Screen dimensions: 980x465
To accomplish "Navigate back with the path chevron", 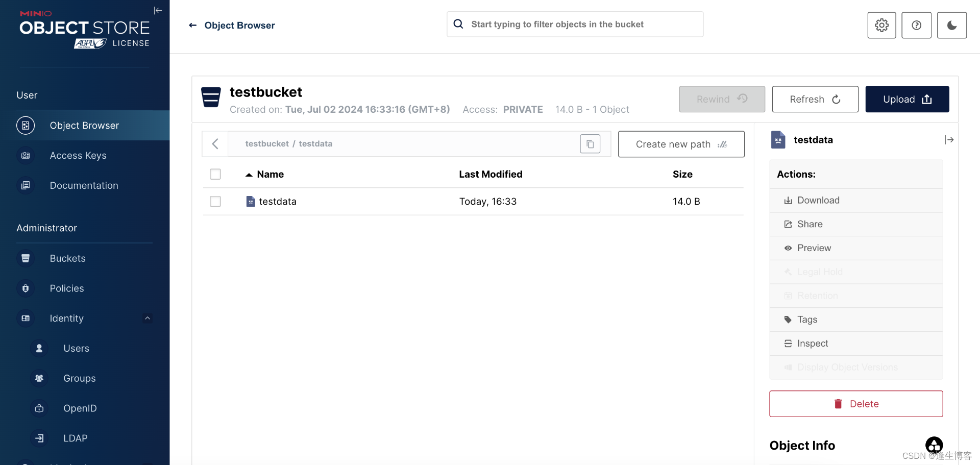I will coord(215,144).
